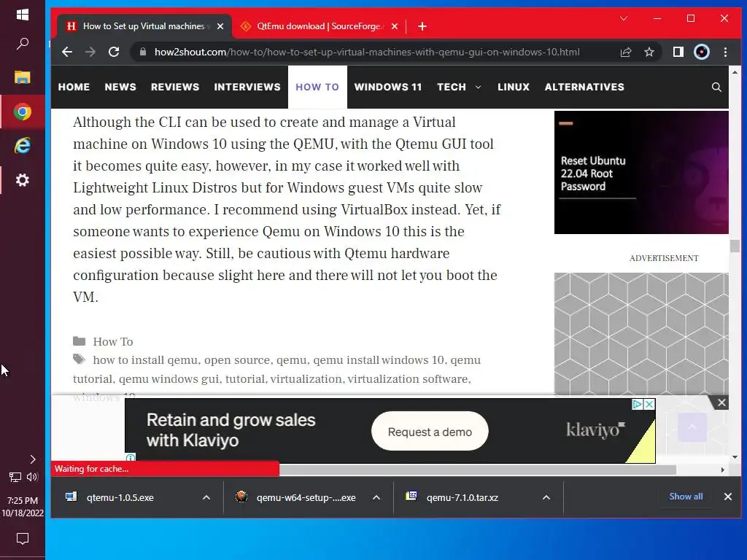The image size is (747, 560).
Task: Expand the TECH menu dropdown arrow
Action: [x=479, y=87]
